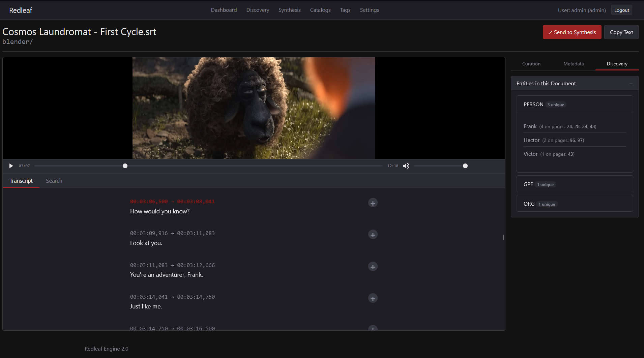Adjust the volume slider handle
This screenshot has height=358, width=644.
(465, 166)
